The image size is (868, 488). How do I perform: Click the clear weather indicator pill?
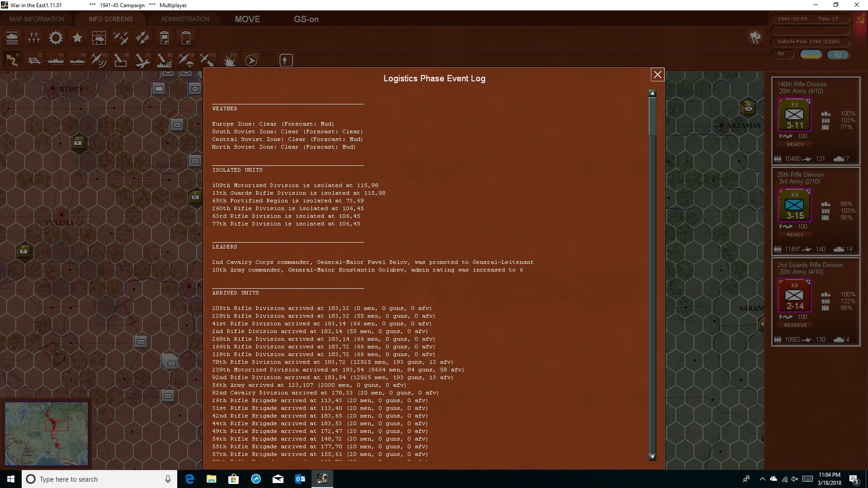[811, 54]
